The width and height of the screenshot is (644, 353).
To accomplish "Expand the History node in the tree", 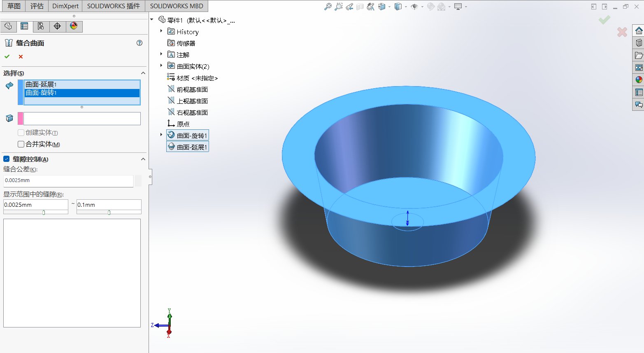I will pyautogui.click(x=161, y=31).
